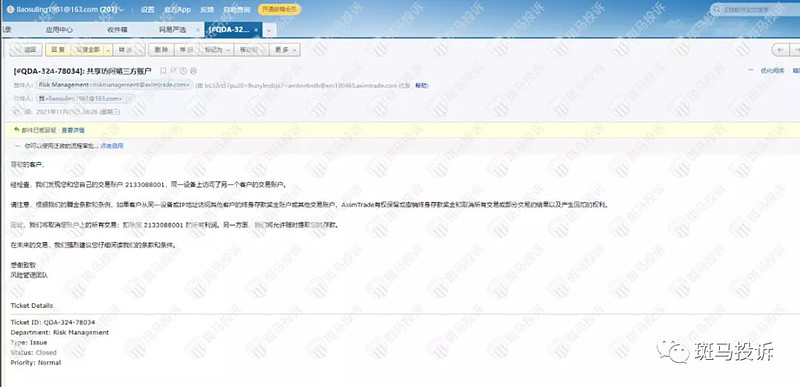
Task: Click the Risk Management sender chip
Action: tap(114, 85)
